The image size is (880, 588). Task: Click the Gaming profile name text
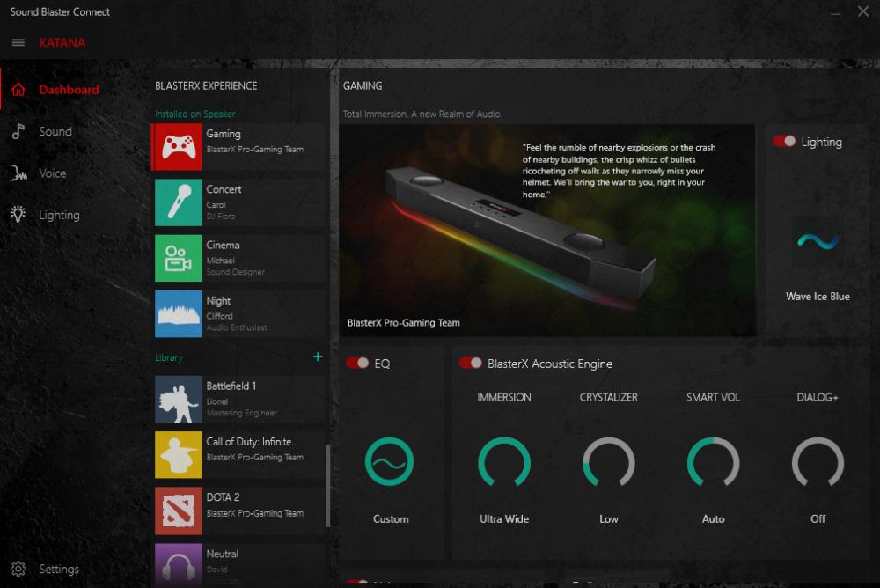pos(224,134)
